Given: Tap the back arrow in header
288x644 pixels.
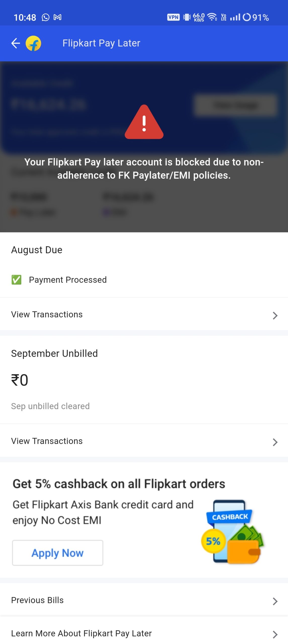Looking at the screenshot, I should tap(16, 43).
